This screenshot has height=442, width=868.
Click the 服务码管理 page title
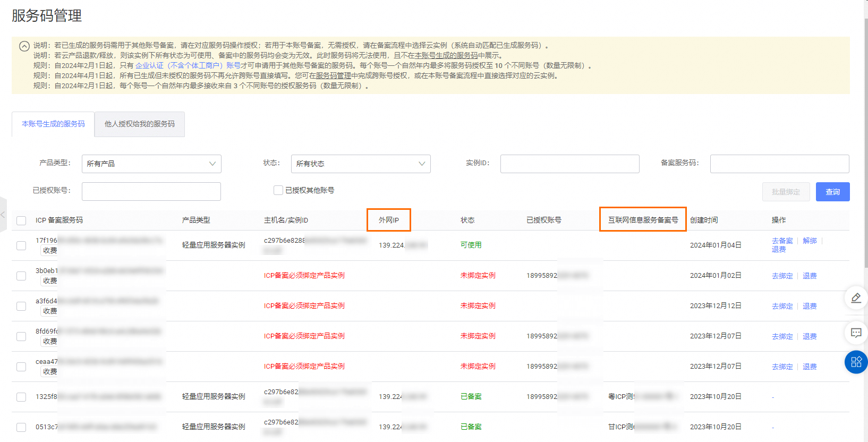click(47, 15)
